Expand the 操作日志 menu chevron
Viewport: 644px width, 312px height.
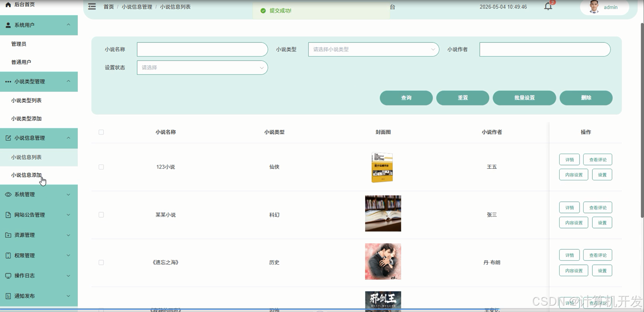68,276
